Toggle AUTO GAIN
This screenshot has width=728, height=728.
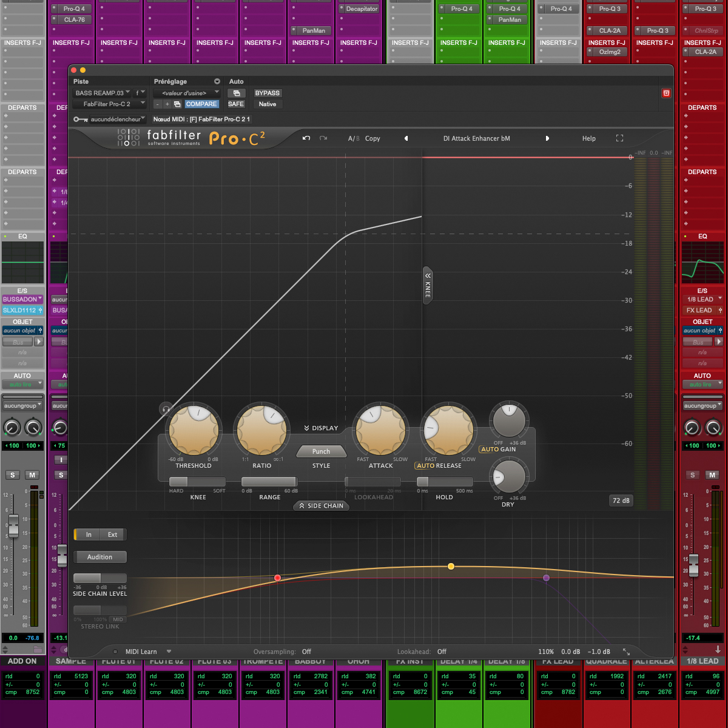pyautogui.click(x=489, y=449)
